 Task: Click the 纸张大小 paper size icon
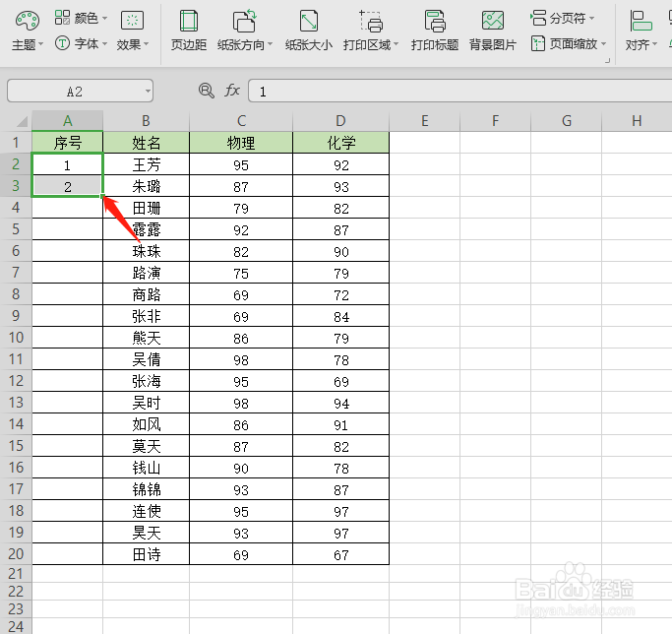coord(309,21)
